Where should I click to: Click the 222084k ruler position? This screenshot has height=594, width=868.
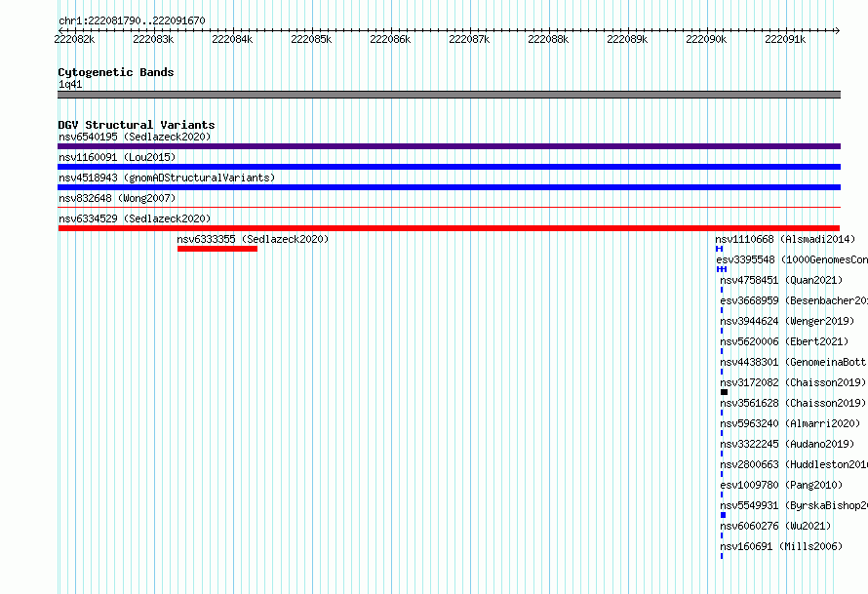(232, 39)
